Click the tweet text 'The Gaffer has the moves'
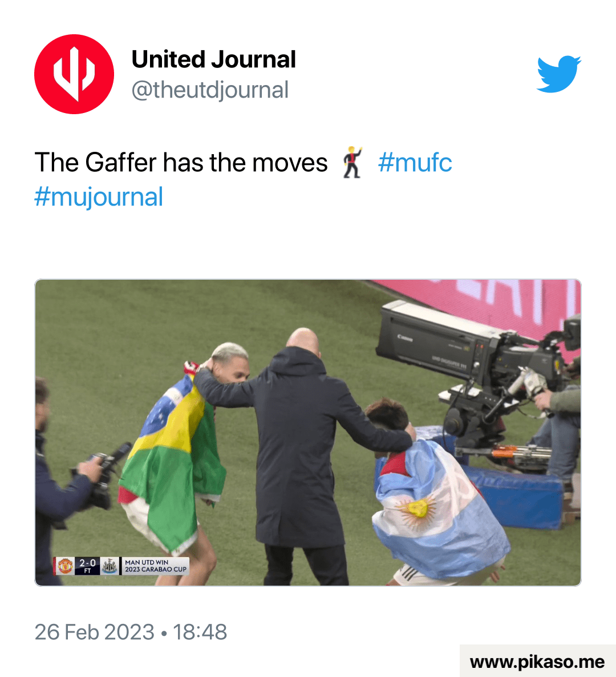This screenshot has width=616, height=677. coord(181,163)
